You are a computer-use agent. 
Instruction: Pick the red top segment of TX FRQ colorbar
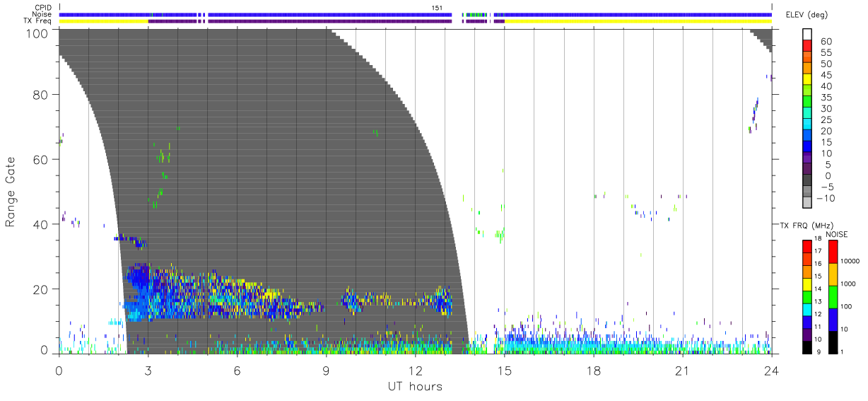(807, 246)
